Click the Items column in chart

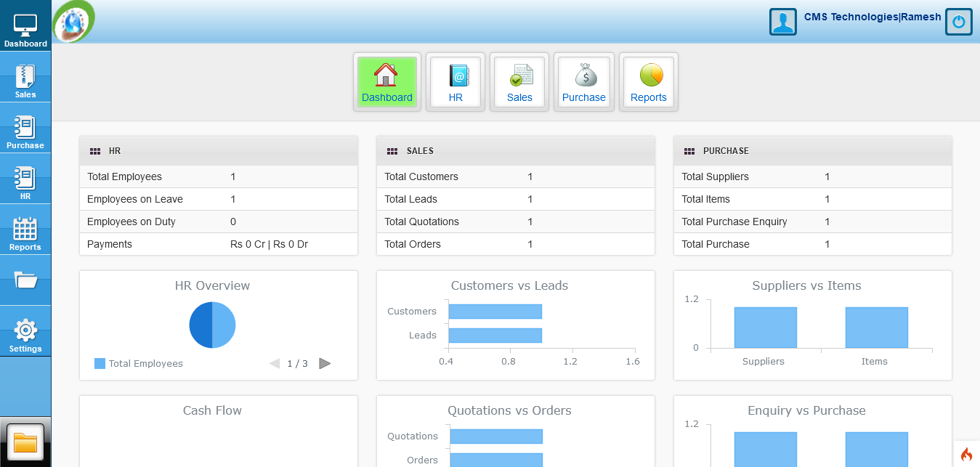click(x=877, y=328)
